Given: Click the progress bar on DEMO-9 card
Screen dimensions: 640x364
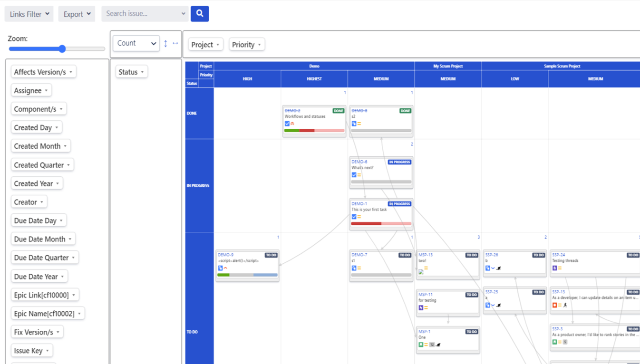Looking at the screenshot, I should click(247, 275).
